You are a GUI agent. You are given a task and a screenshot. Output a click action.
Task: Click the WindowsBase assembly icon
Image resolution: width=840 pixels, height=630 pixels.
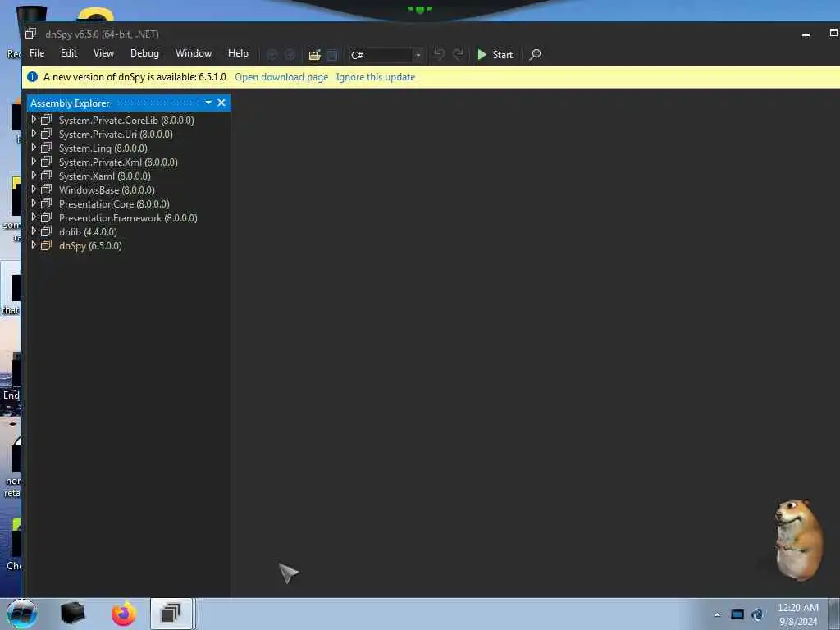(47, 189)
